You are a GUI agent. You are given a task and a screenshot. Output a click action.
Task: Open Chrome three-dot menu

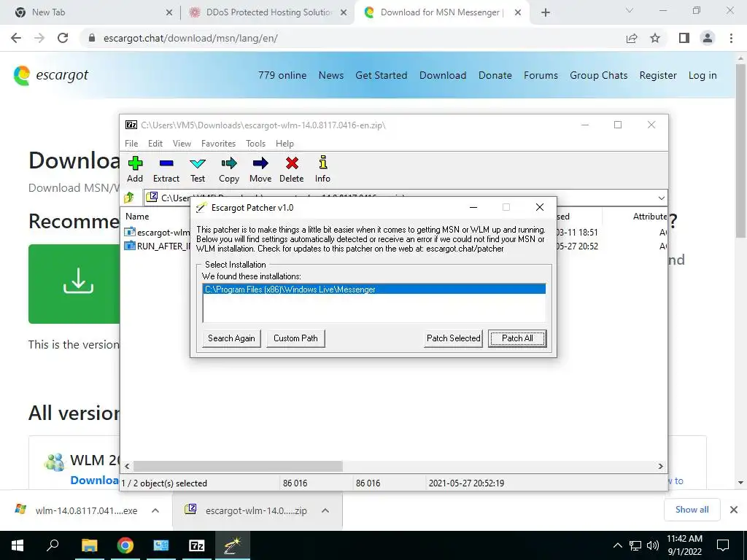point(731,38)
